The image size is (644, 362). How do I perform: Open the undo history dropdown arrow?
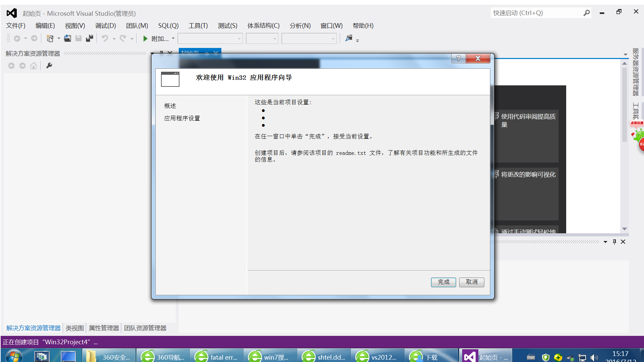(114, 39)
